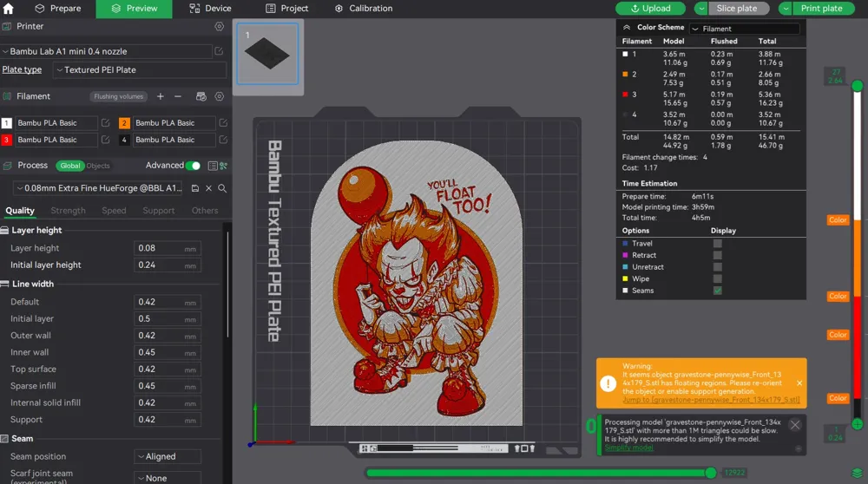Open the Color Scheme Filament dropdown
This screenshot has width=868, height=484.
(745, 29)
